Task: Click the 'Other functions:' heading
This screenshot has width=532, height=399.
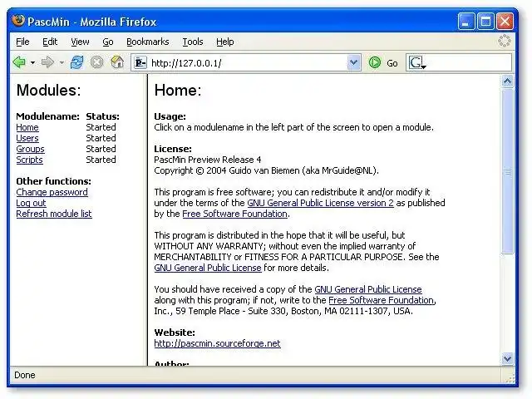Action: pyautogui.click(x=53, y=181)
